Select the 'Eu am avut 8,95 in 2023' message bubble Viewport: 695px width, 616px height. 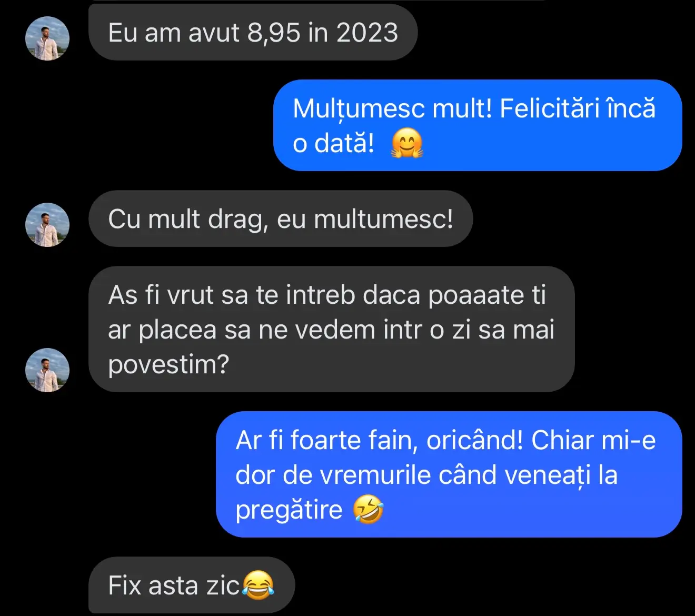(253, 33)
